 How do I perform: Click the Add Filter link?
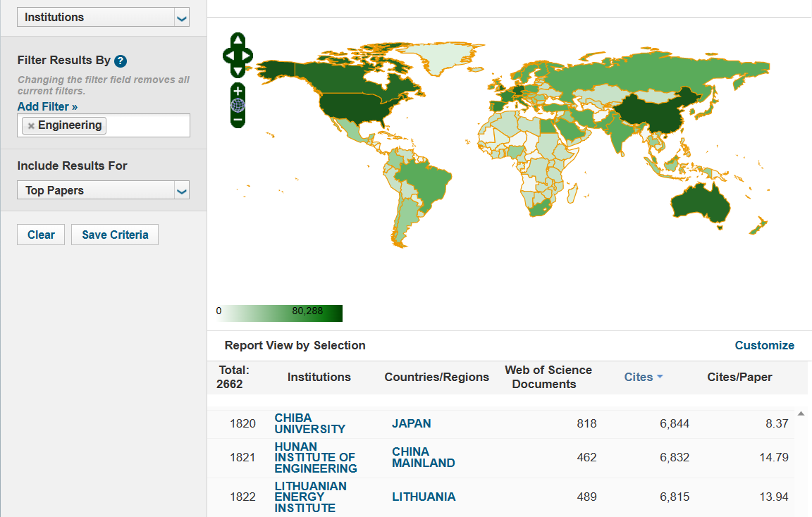(47, 106)
